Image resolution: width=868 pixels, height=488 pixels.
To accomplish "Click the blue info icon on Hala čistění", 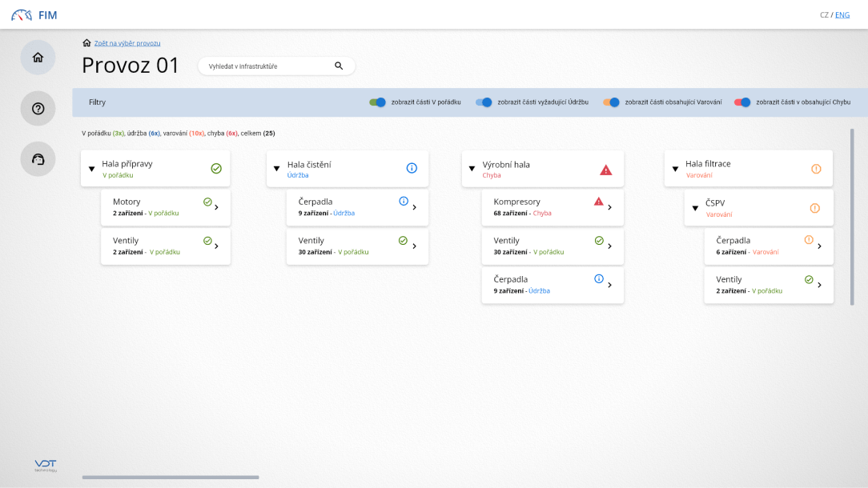I will click(x=412, y=168).
